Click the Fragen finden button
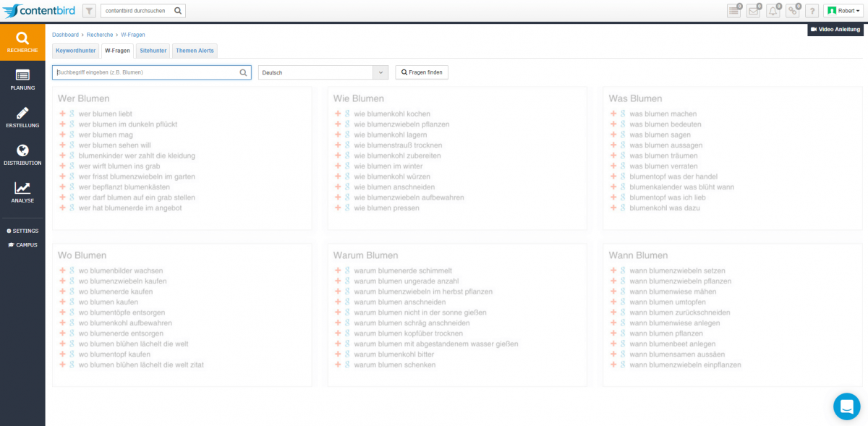 tap(422, 72)
